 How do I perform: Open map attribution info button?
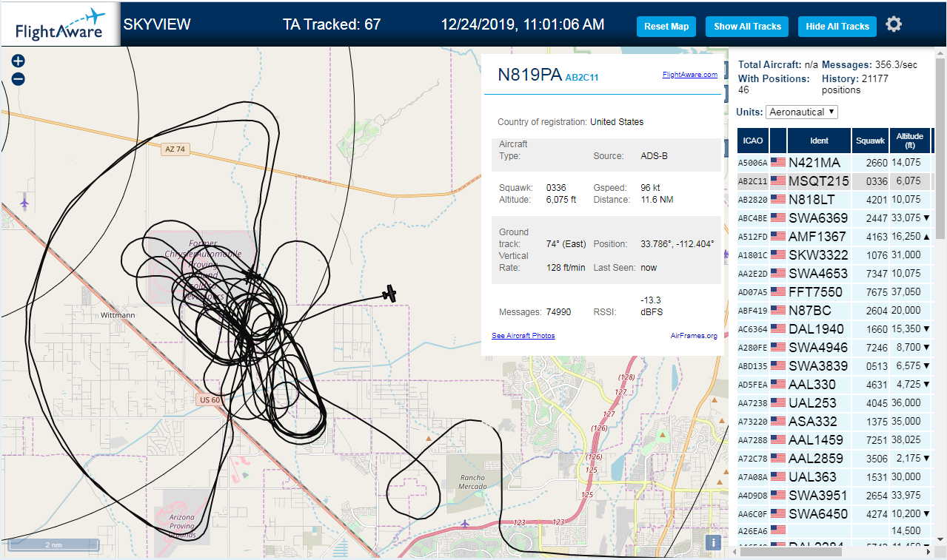713,542
